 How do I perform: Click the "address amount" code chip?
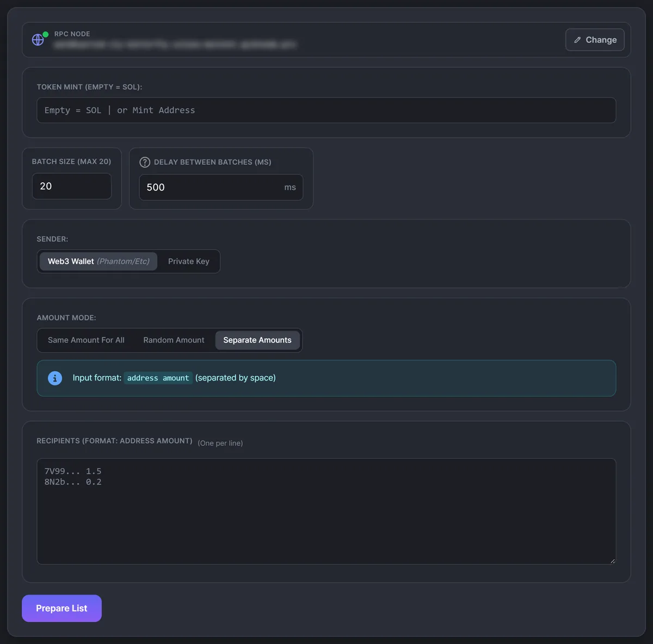coord(158,378)
